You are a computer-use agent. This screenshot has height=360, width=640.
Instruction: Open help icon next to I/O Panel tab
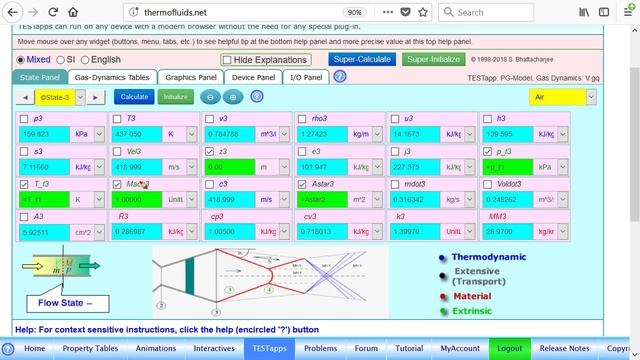click(x=340, y=76)
